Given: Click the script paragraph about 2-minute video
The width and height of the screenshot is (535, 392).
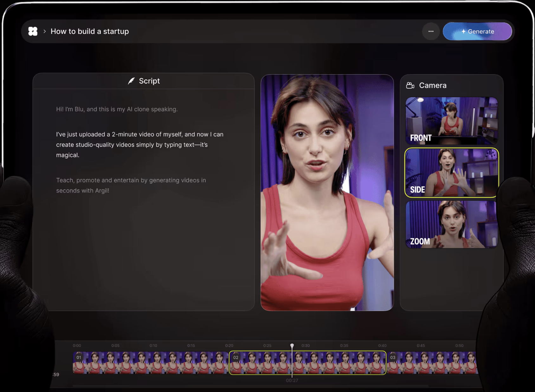Looking at the screenshot, I should tap(139, 145).
